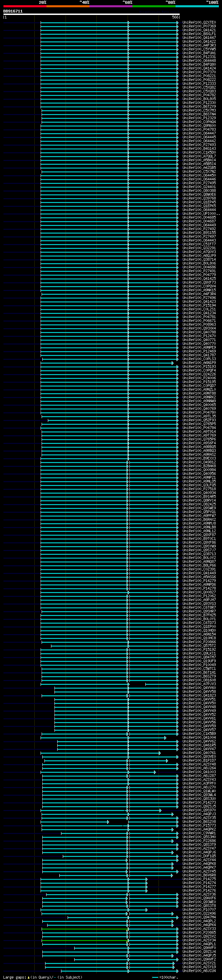The width and height of the screenshot is (222, 980).
Task: Select hit label UniRef100_Q93WL4
Action: pos(199,795)
